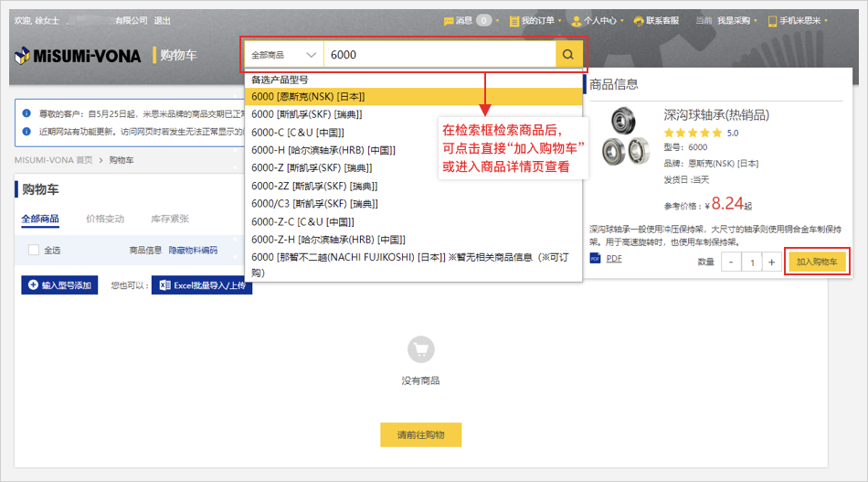Click the search input field containing 6000

[x=439, y=55]
